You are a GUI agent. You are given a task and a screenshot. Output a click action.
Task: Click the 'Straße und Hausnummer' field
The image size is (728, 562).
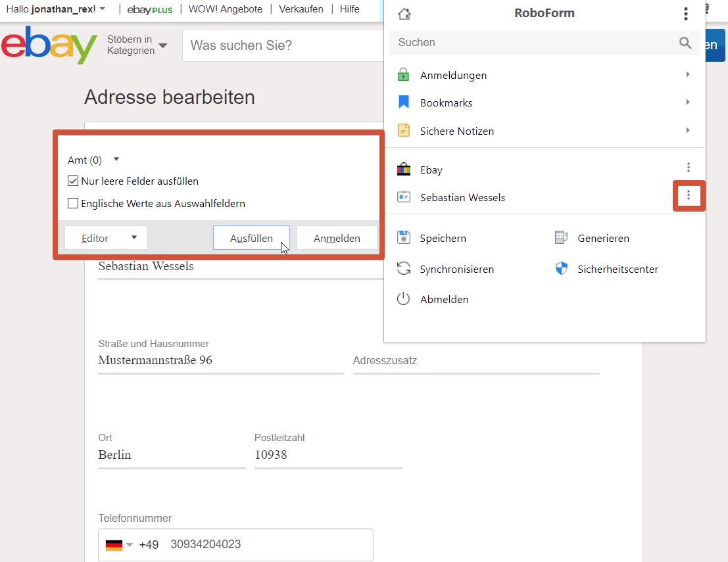point(221,361)
